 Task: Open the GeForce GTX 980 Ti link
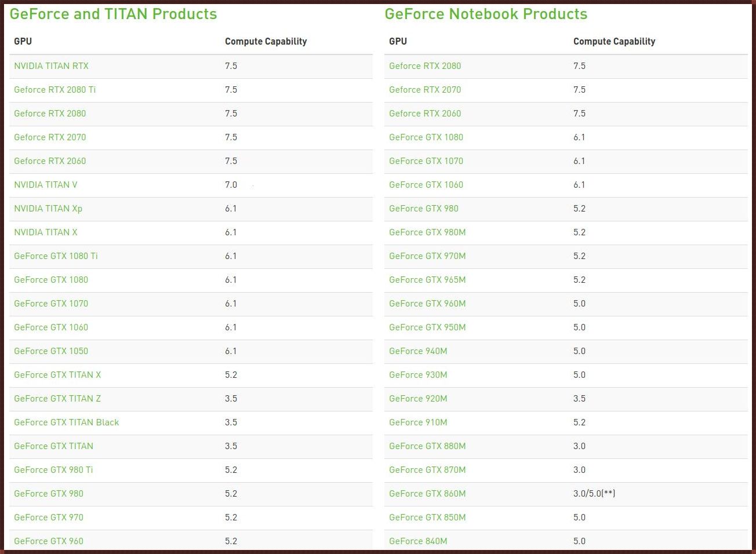(x=53, y=470)
